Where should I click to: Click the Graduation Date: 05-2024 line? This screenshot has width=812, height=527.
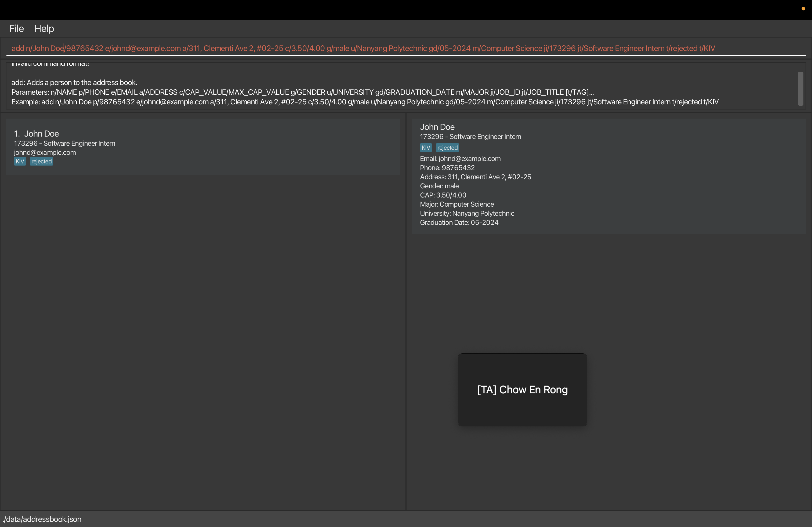click(x=459, y=223)
